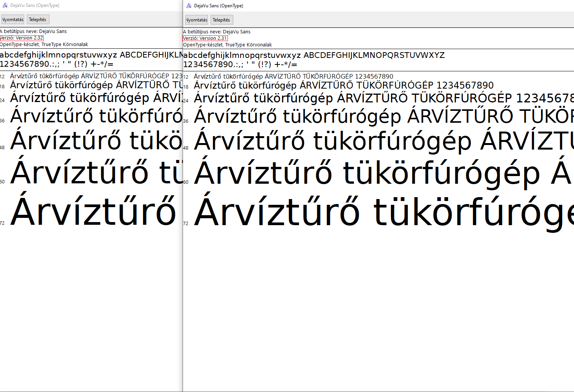Click Nyomtatás button in right font window
Screen dimensions: 574x392
196,20
